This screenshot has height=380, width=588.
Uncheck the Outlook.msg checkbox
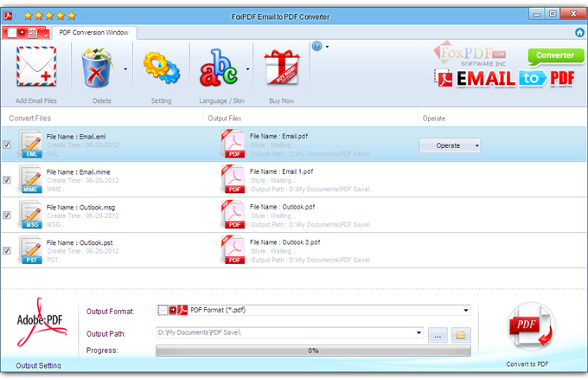coord(7,216)
